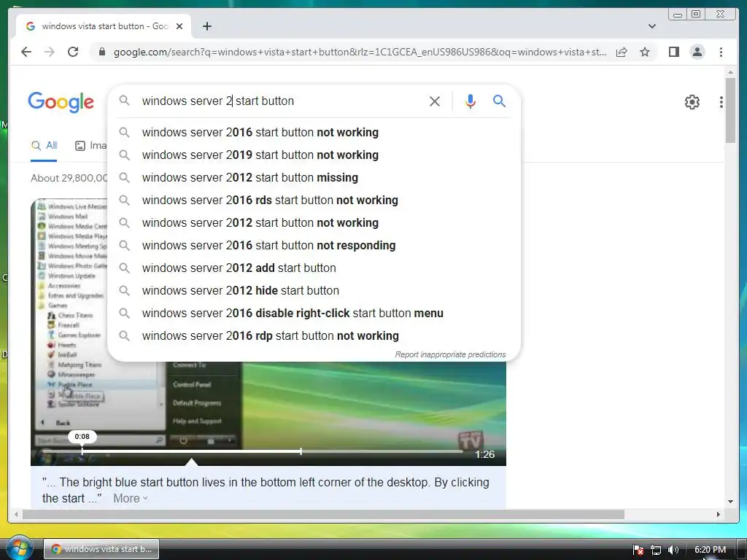Click the horizontal scroll left arrow

[16, 514]
